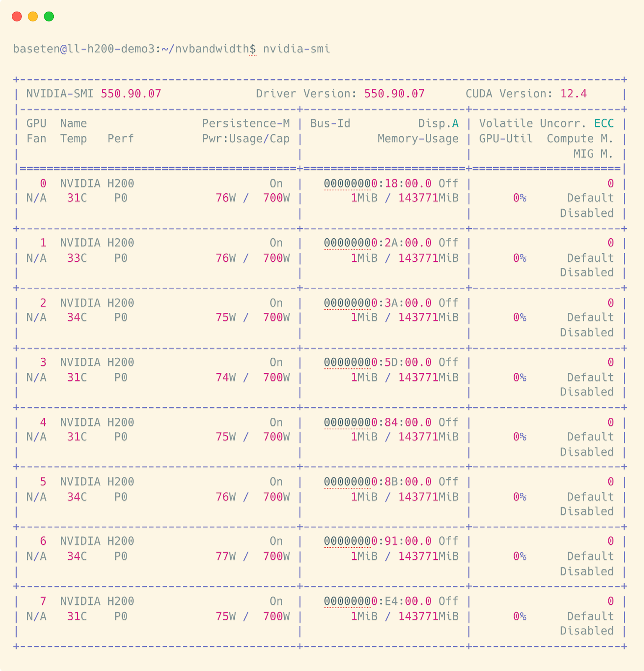Click the Persistence-M column header

click(x=246, y=123)
